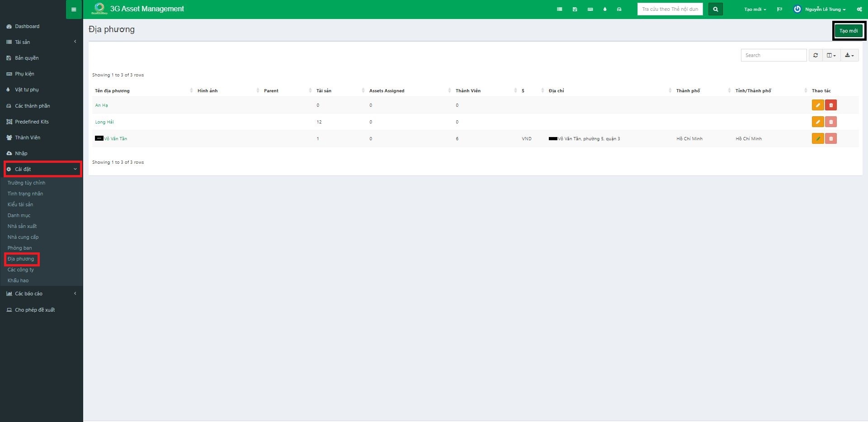
Task: Open the Nguyễn Lê Trung user menu
Action: coord(825,9)
